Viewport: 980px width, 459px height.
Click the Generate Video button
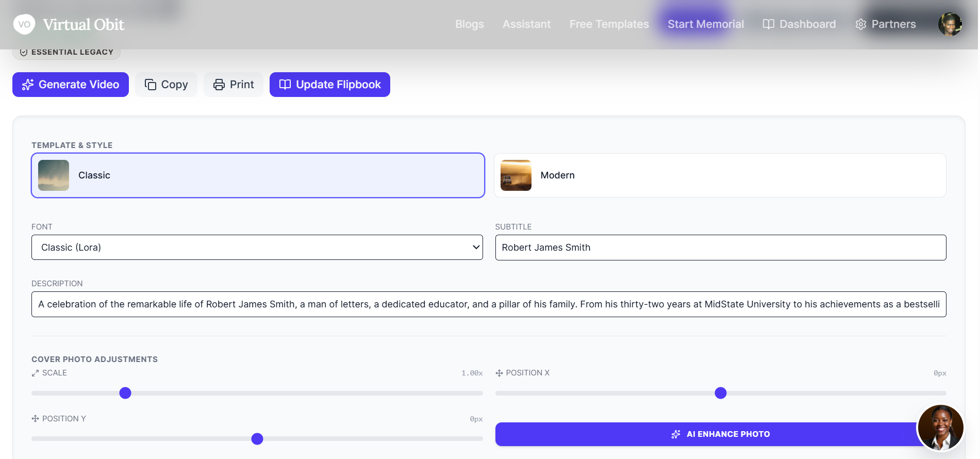tap(71, 85)
